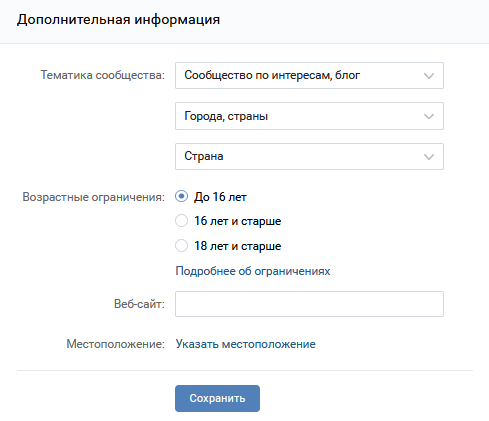Click the 'До 16 лет' label text
489x421 pixels.
[x=220, y=197]
